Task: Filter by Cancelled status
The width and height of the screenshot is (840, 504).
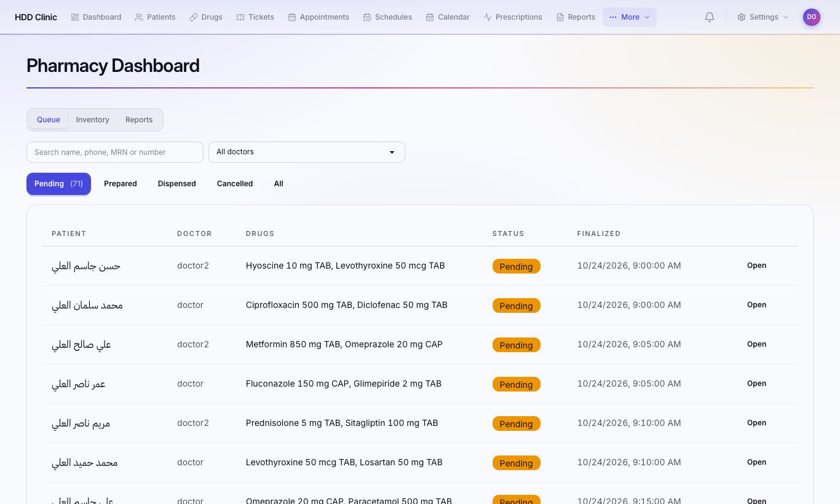Action: 235,184
